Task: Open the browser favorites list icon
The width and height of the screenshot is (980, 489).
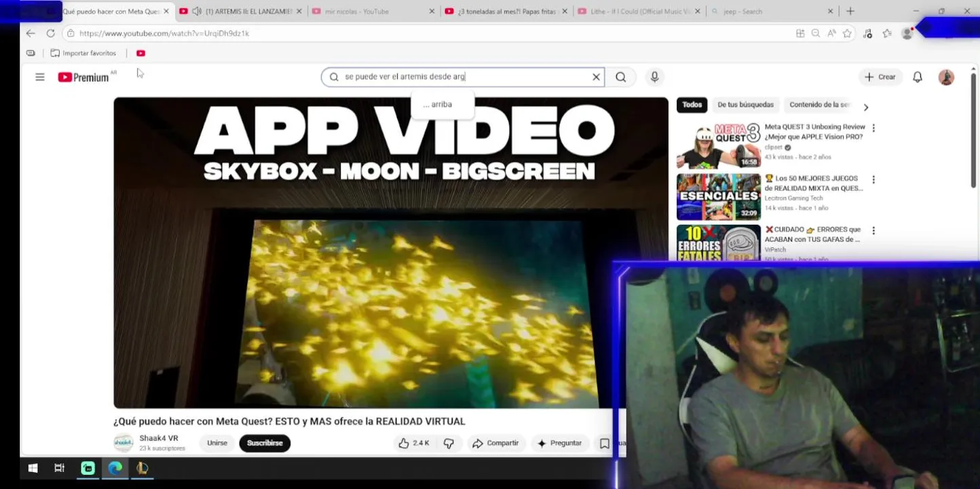Action: (x=887, y=33)
